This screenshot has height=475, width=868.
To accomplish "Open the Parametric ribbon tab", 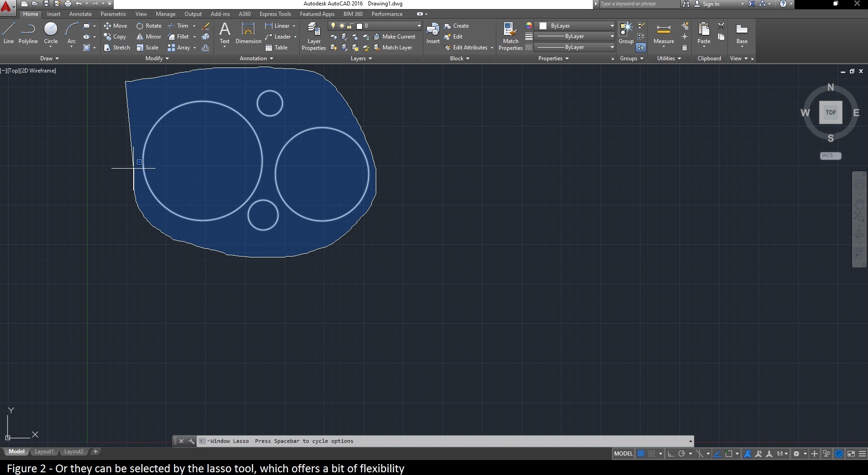I will click(x=113, y=14).
